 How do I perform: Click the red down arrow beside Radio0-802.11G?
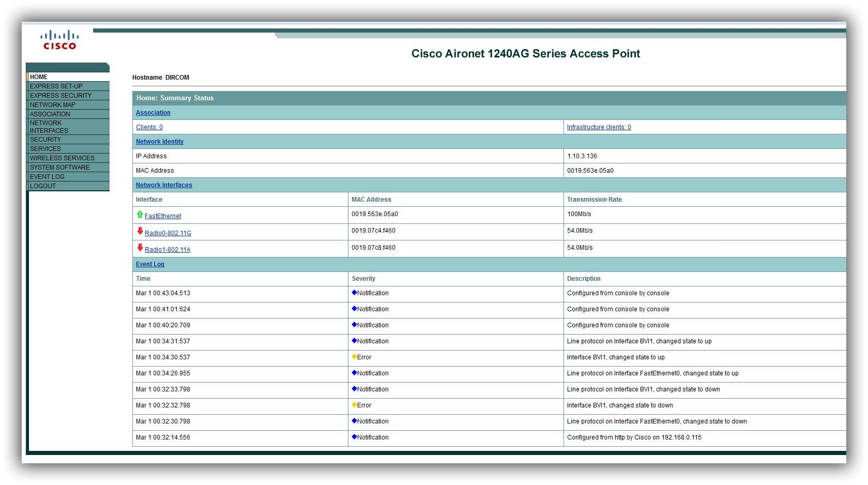(x=140, y=231)
